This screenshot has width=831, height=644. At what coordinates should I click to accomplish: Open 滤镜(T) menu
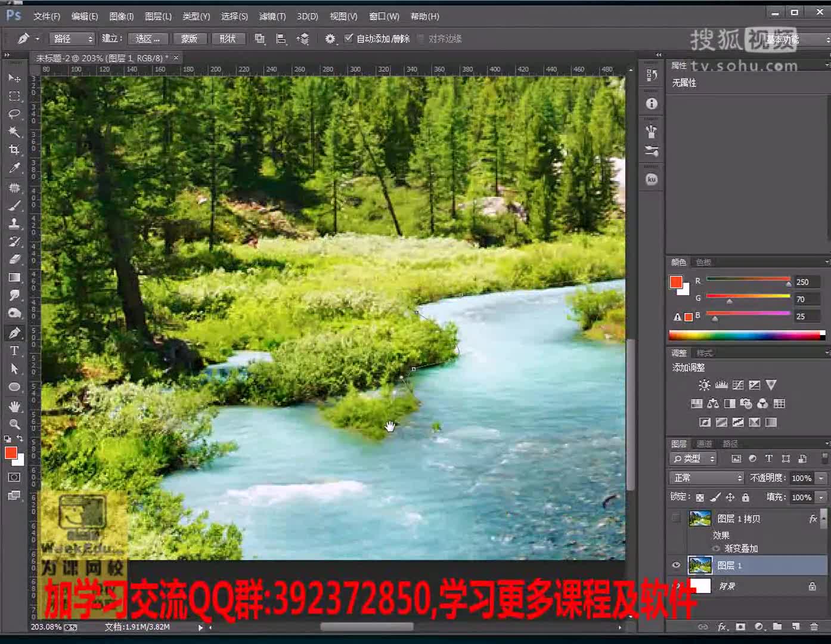pos(272,16)
